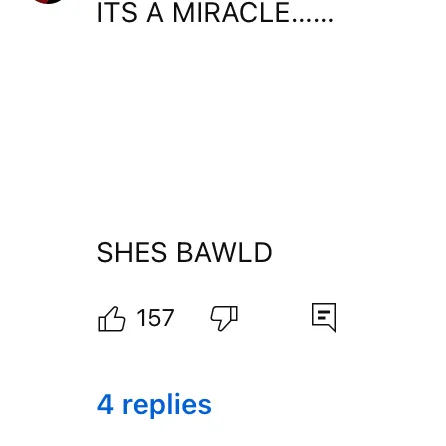Click the digit "1" in the like count

coord(141,318)
